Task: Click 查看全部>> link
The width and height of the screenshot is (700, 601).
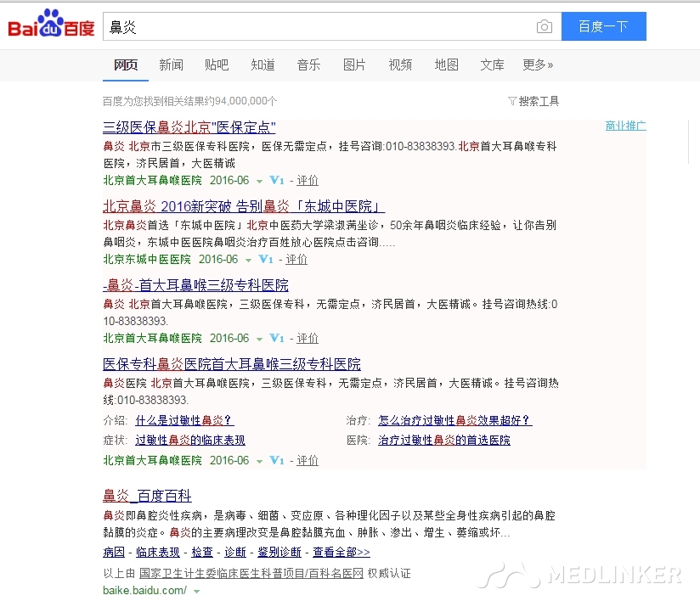Action: (342, 553)
